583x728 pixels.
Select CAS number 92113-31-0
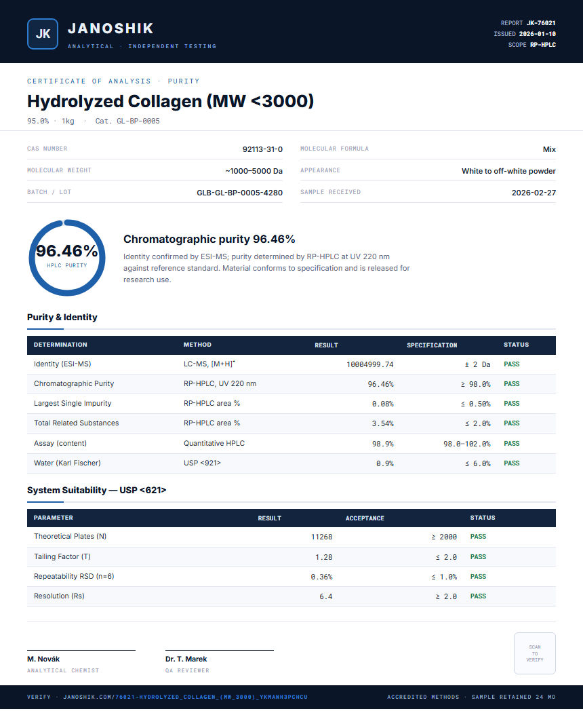(262, 149)
